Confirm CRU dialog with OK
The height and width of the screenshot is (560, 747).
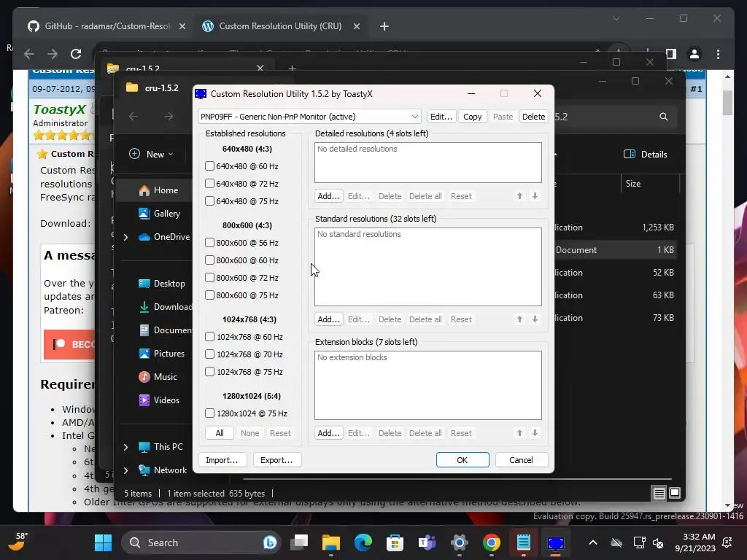(462, 460)
